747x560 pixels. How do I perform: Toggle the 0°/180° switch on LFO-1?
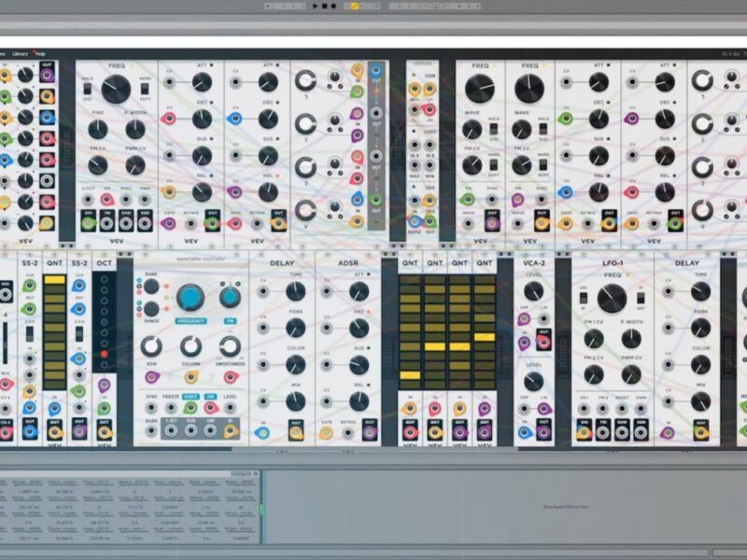tap(641, 298)
